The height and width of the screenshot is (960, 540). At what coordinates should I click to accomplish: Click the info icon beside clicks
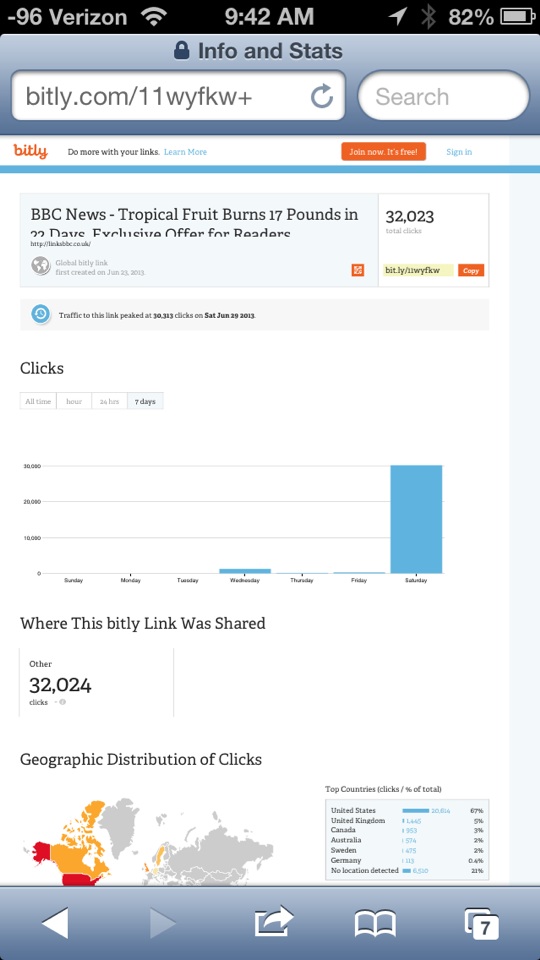[62, 702]
